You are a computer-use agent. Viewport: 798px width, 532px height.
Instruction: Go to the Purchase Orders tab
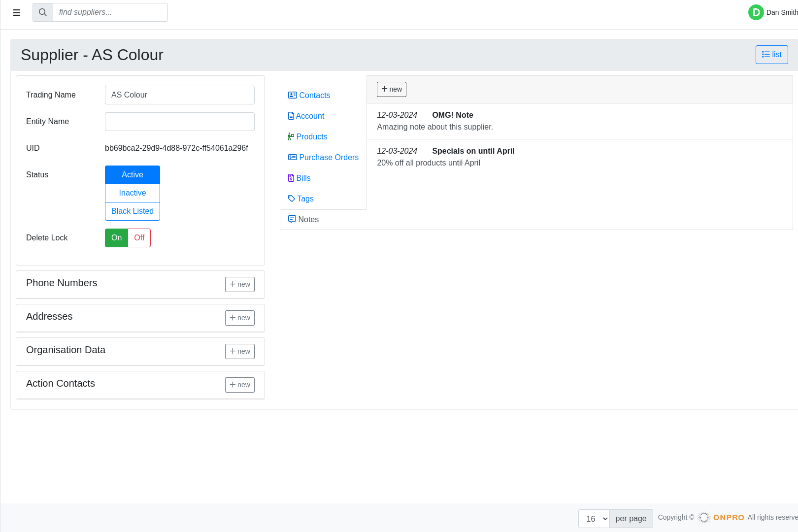point(323,157)
